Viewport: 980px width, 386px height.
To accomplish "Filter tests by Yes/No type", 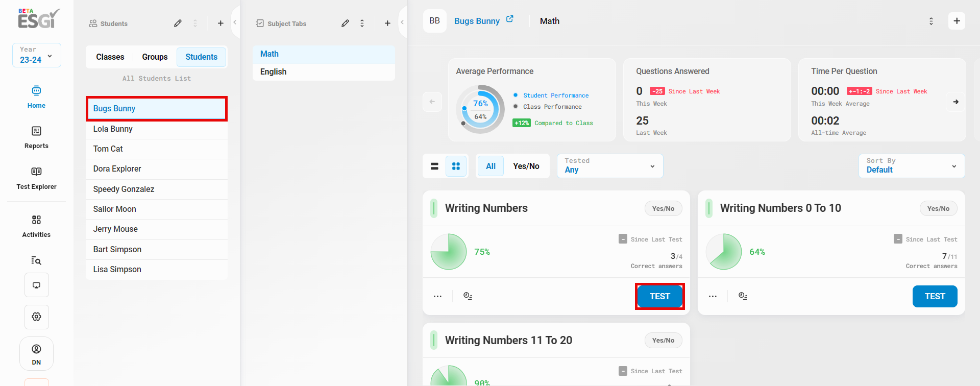I will tap(526, 166).
